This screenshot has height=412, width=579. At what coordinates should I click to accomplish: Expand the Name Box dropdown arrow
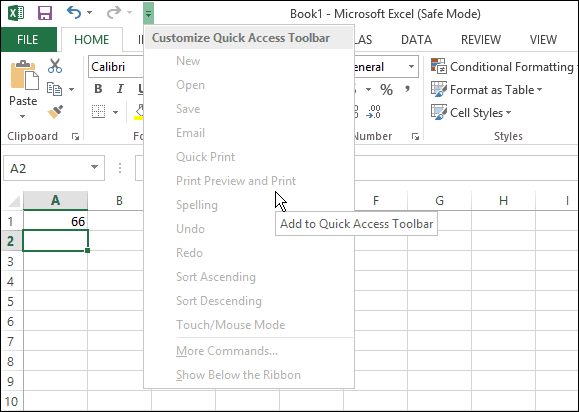95,168
